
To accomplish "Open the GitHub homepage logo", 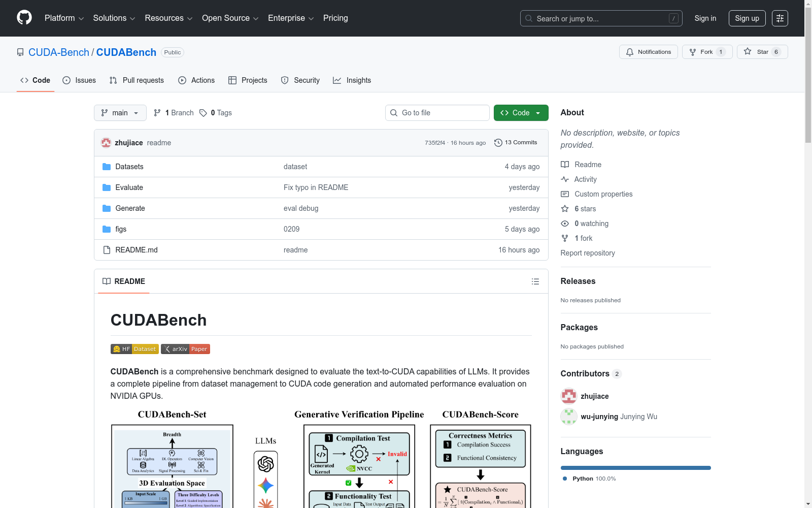I will pyautogui.click(x=24, y=18).
